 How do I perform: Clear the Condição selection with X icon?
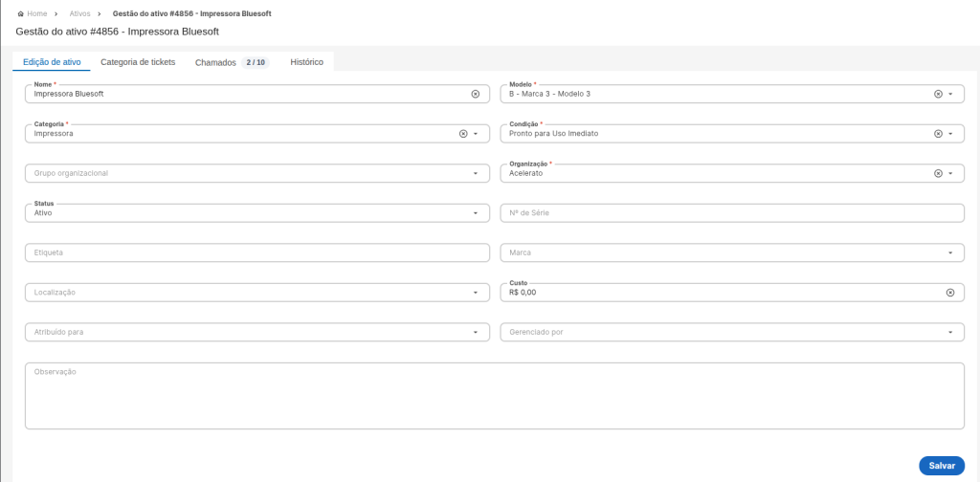938,134
